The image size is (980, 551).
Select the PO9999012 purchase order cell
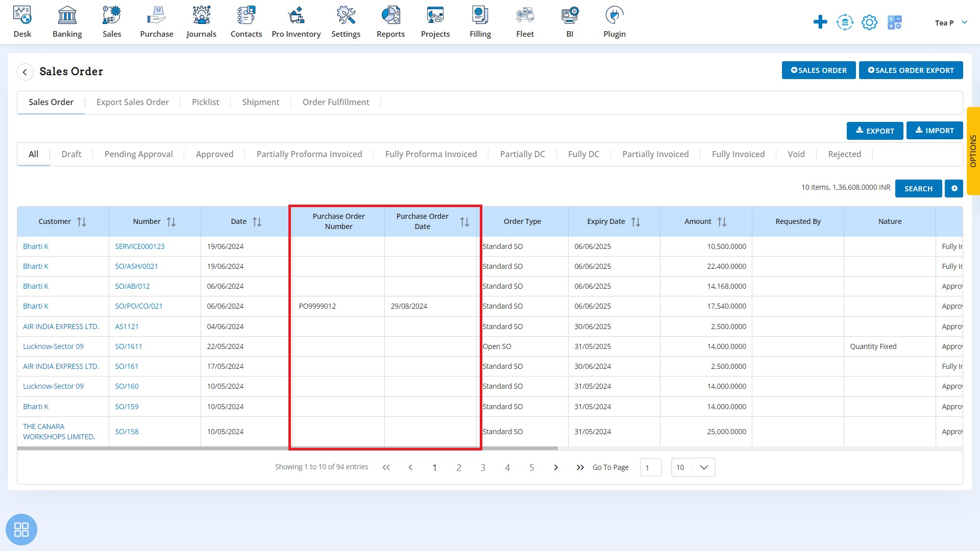click(x=338, y=306)
